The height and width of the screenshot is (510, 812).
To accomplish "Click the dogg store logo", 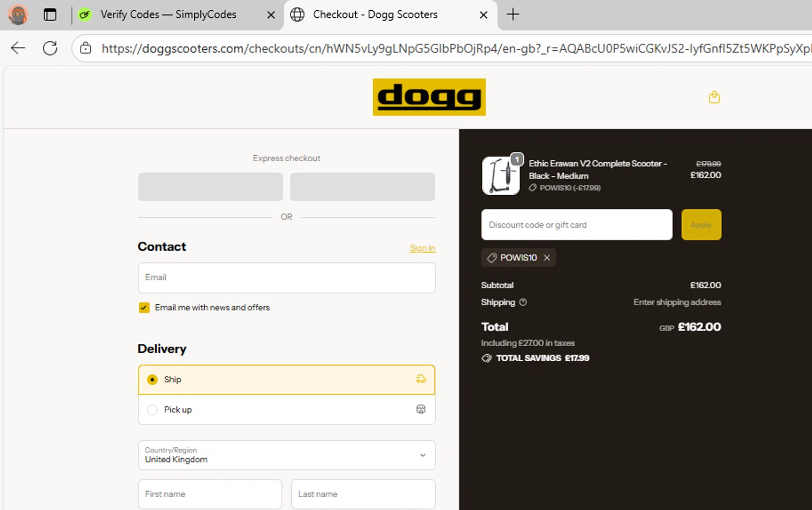I will 429,97.
